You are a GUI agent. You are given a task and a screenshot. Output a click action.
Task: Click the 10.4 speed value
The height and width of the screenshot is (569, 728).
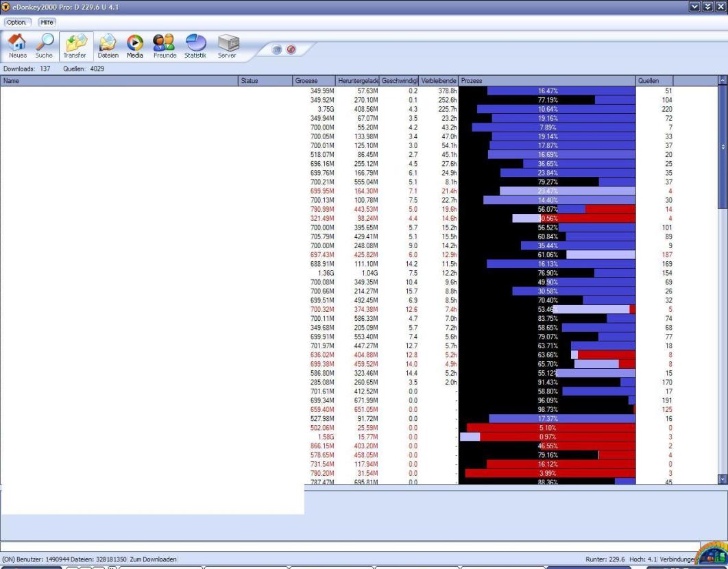point(411,282)
